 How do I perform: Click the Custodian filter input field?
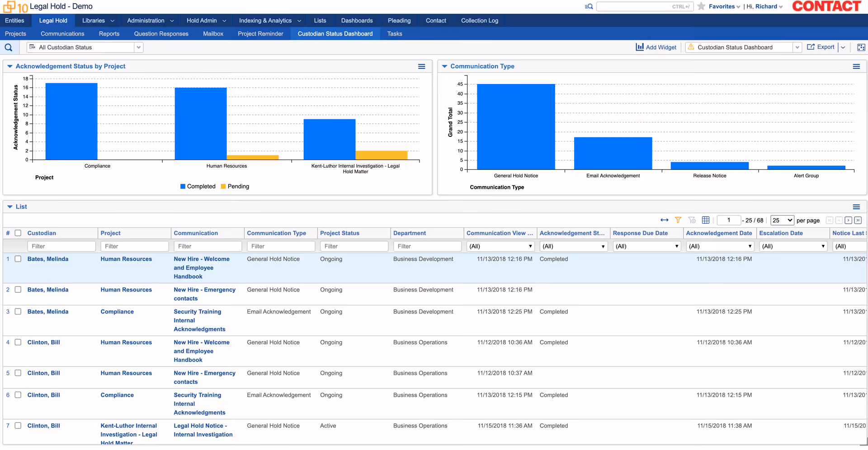pyautogui.click(x=61, y=246)
